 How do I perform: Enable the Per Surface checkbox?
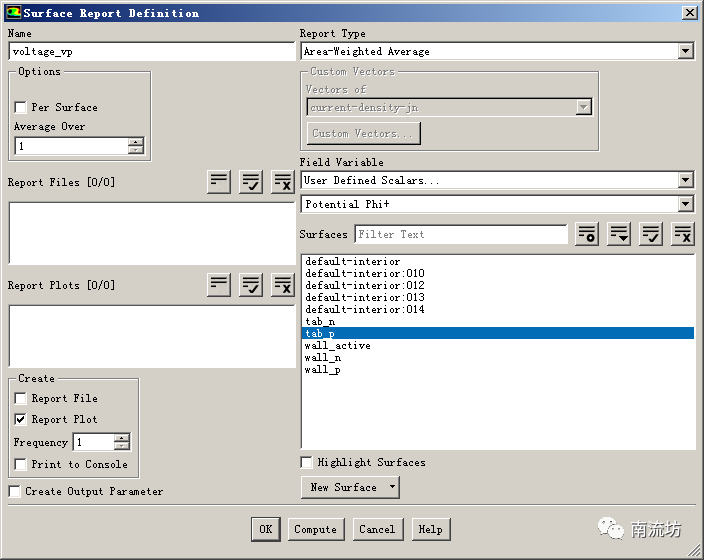[x=20, y=107]
